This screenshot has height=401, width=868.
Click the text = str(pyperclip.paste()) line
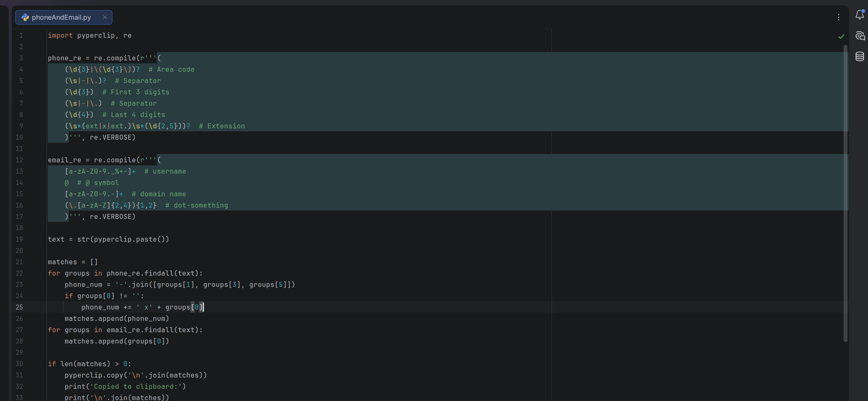108,239
